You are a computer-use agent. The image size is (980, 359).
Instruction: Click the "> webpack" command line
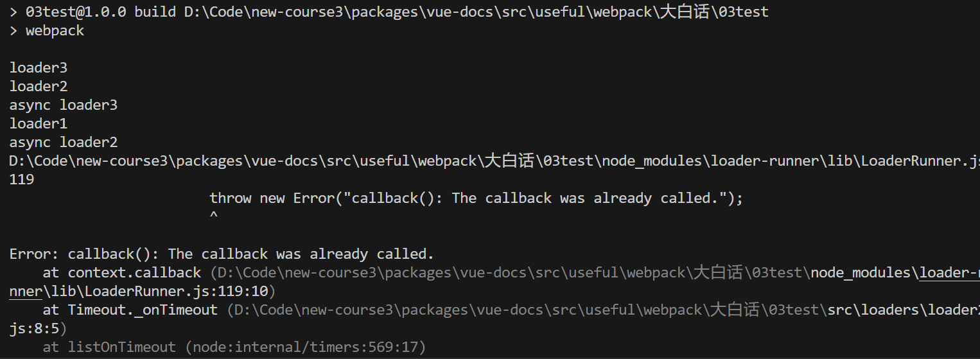(x=47, y=31)
